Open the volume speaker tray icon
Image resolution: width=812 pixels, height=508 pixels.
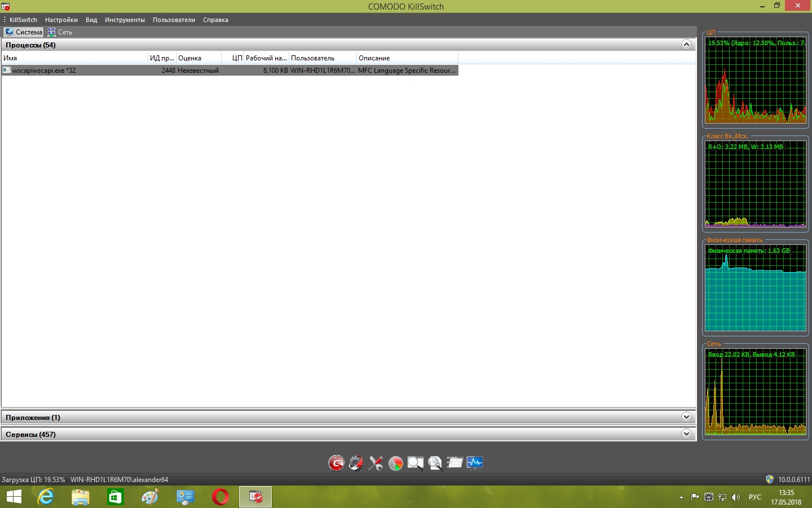tap(736, 497)
